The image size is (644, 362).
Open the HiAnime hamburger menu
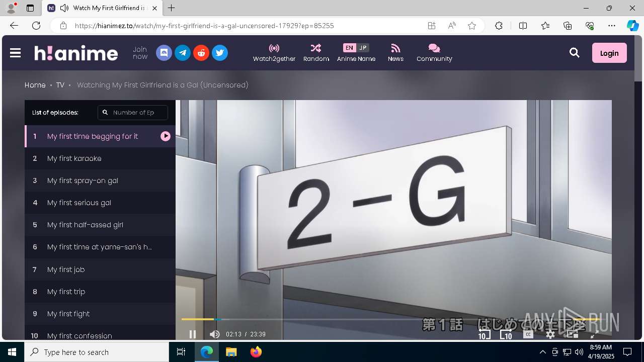[16, 53]
